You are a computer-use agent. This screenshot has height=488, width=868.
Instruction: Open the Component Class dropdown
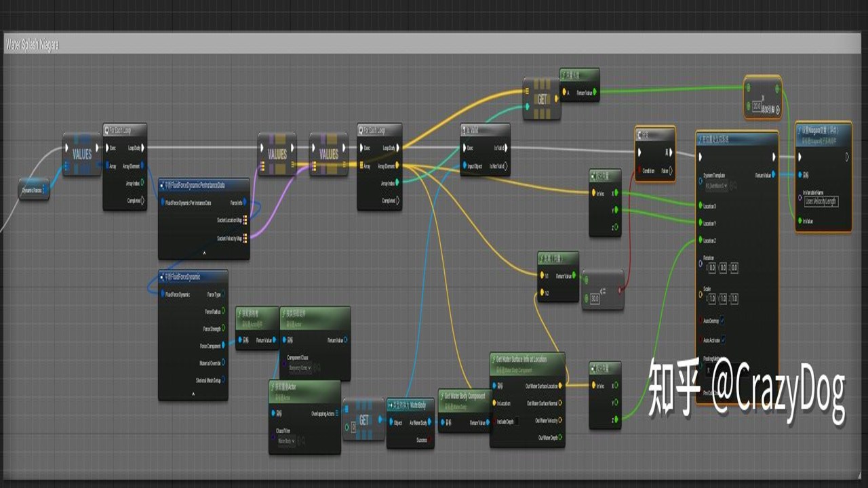point(300,367)
